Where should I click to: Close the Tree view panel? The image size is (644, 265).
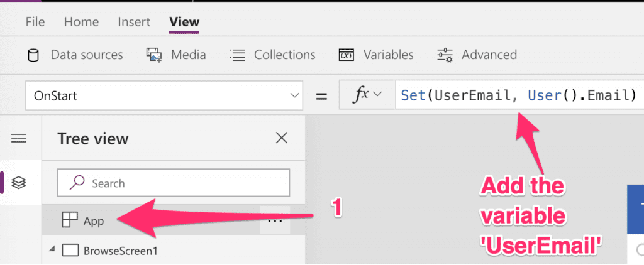pyautogui.click(x=281, y=138)
